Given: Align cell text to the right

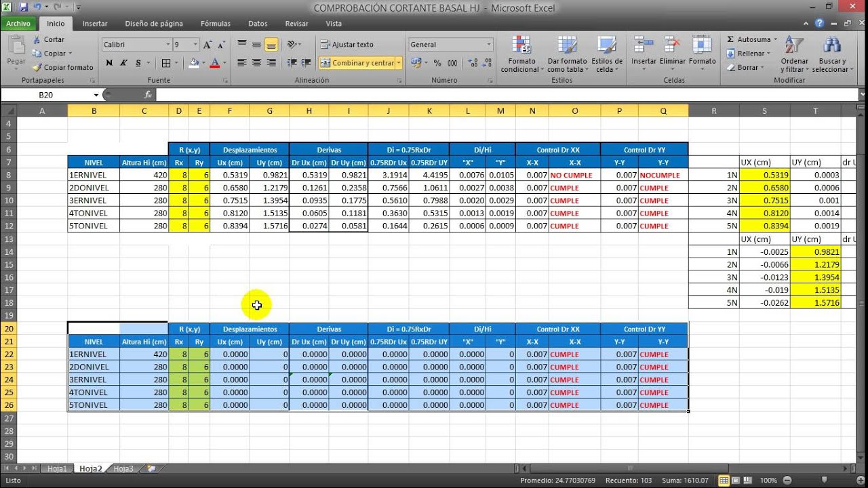Looking at the screenshot, I should 271,63.
